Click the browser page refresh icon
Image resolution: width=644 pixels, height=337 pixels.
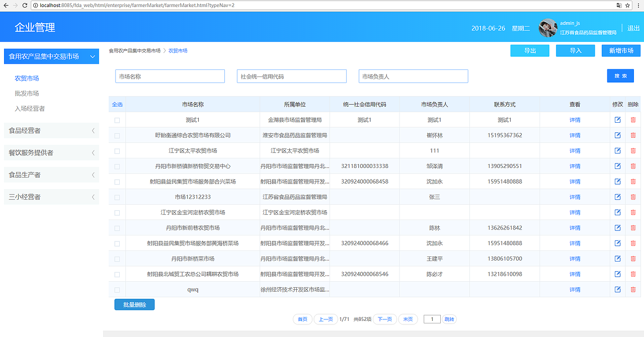24,6
